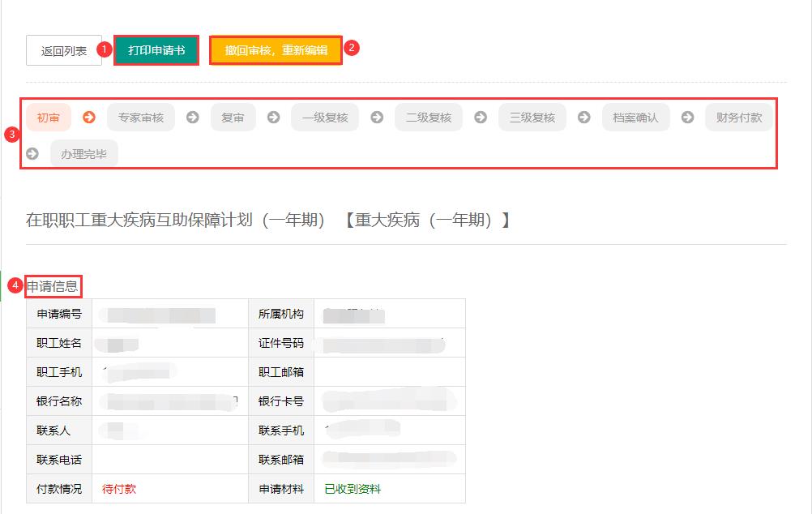Click the plan title 在职职工重大疾病互助保障计划

[139, 221]
